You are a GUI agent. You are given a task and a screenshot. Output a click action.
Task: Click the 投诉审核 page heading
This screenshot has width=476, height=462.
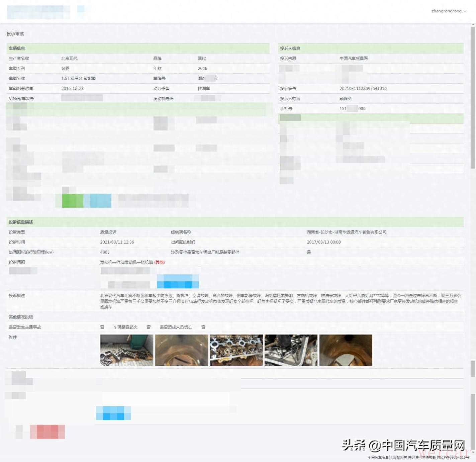point(15,34)
